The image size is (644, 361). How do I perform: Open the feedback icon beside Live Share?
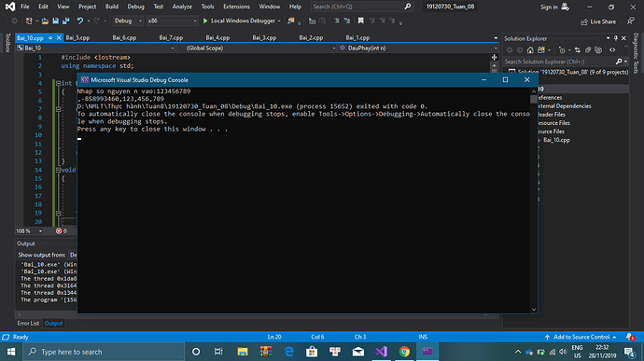[631, 21]
